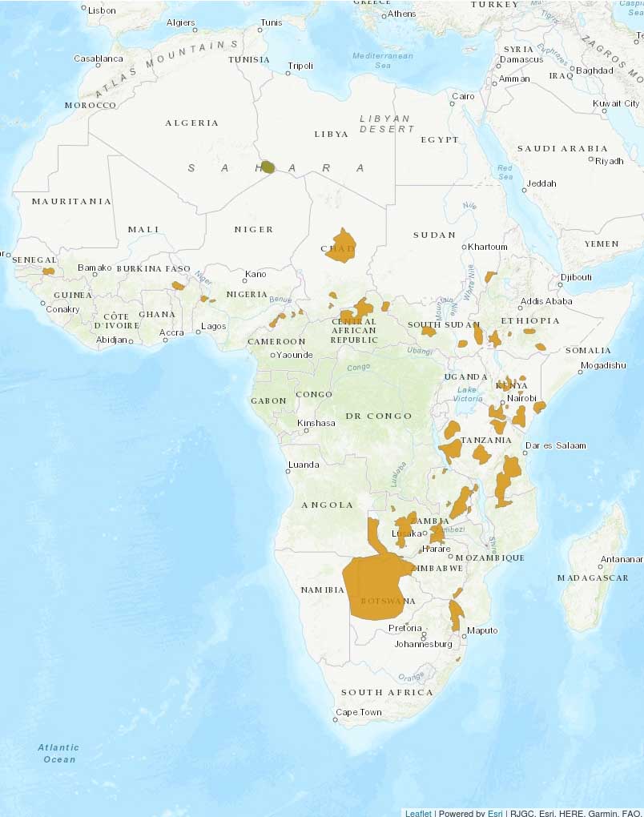Click the orange range polygon in Chad
Image resolution: width=644 pixels, height=817 pixels.
click(343, 247)
